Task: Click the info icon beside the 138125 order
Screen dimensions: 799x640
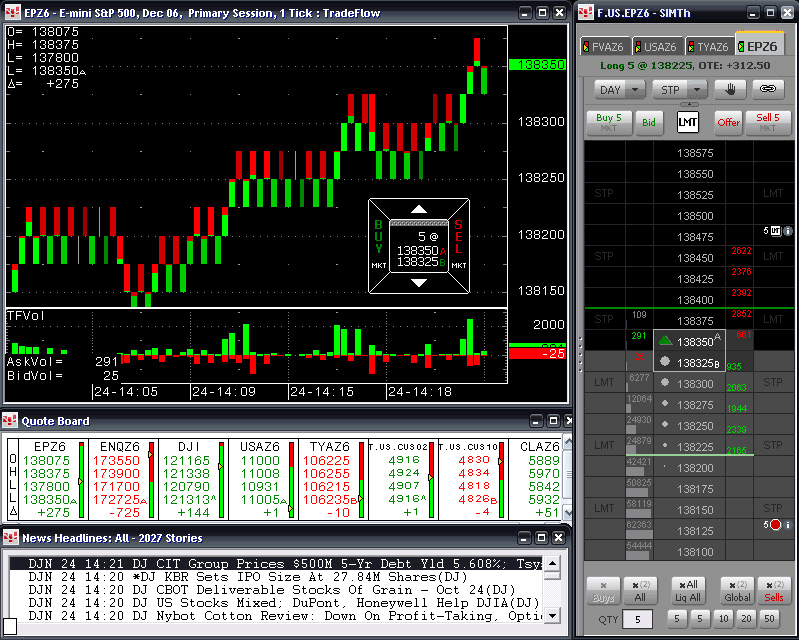Action: point(788,524)
